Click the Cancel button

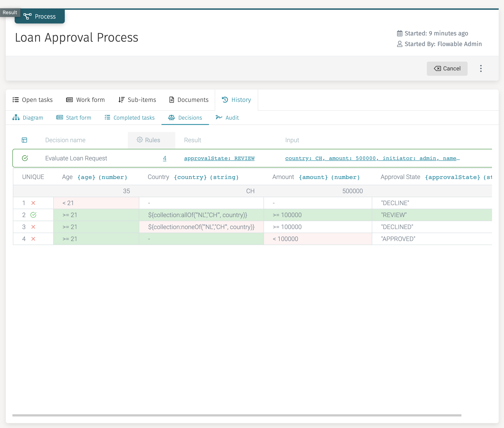(447, 68)
